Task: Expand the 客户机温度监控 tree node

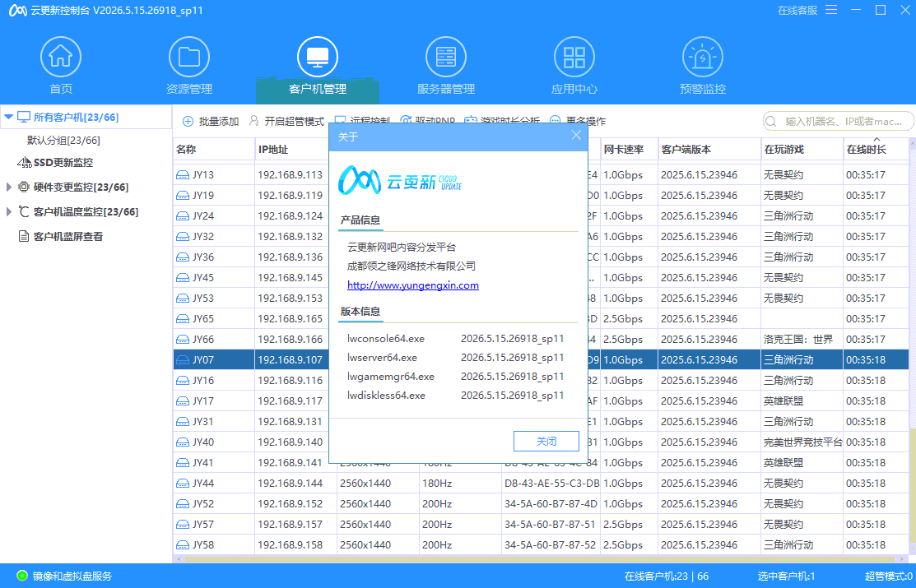Action: (9, 211)
